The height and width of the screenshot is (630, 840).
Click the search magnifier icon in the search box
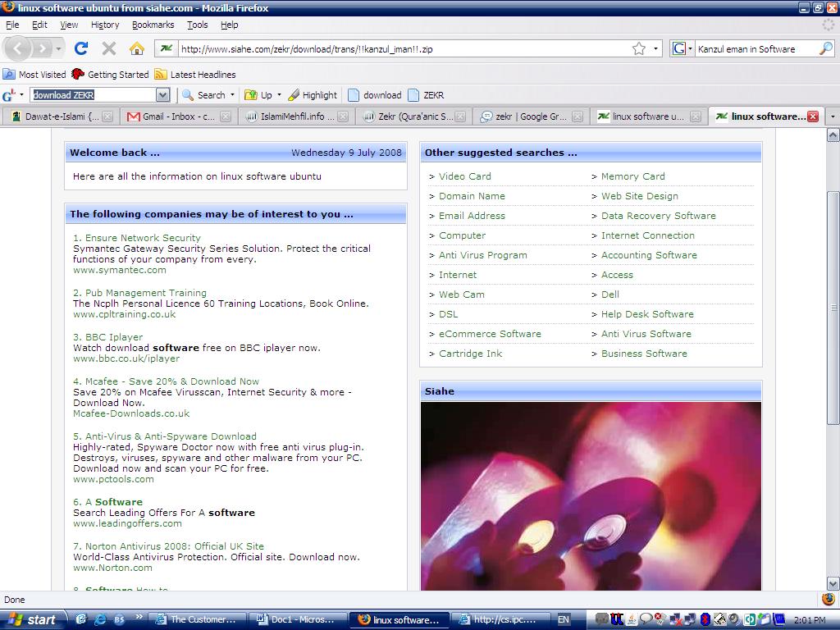pos(825,48)
